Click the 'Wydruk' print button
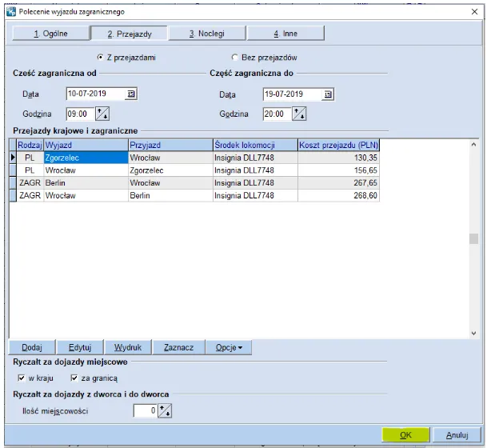The width and height of the screenshot is (487, 448). [x=128, y=348]
